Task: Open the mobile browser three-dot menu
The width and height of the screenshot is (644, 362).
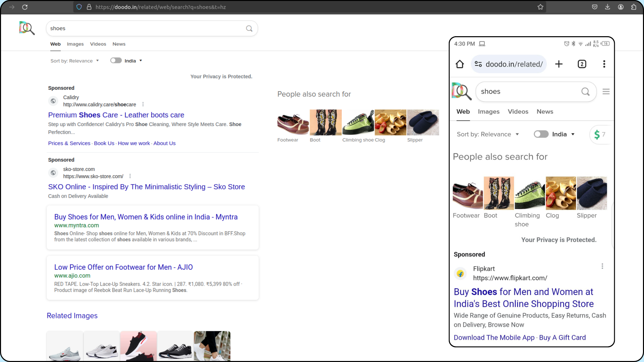Action: (604, 64)
